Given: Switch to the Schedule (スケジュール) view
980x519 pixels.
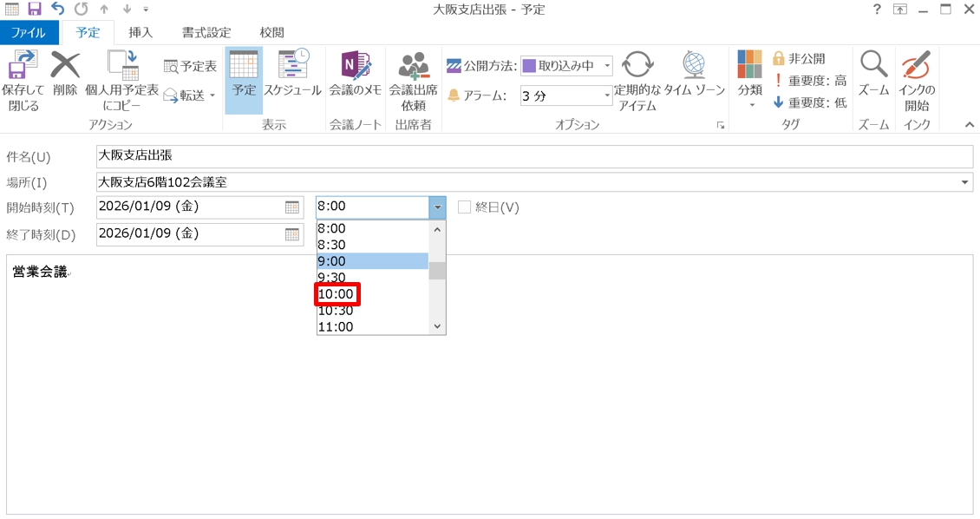Looking at the screenshot, I should point(292,68).
